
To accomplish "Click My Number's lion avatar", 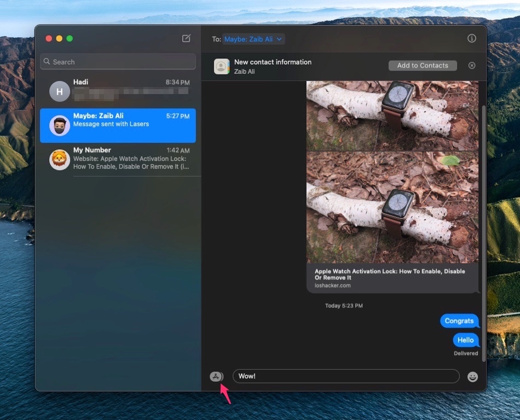I will [x=59, y=160].
